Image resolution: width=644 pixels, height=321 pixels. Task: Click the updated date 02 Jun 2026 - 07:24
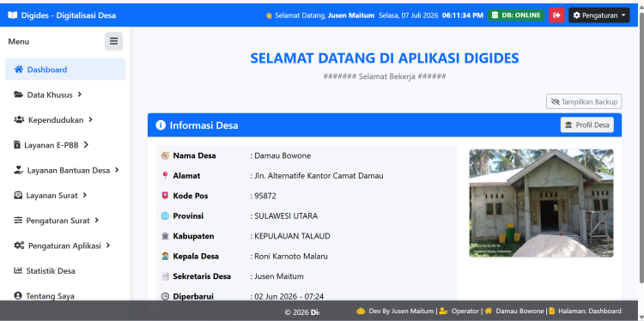tap(289, 296)
